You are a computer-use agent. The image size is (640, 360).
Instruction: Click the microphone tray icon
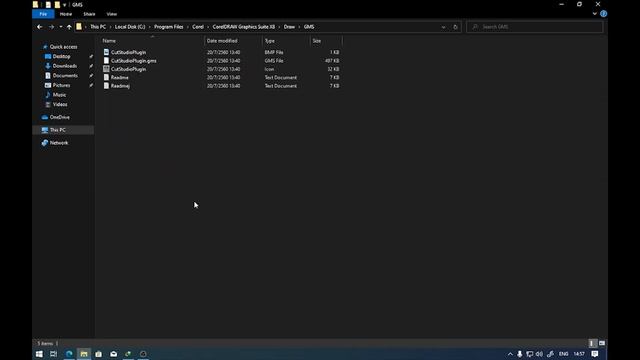[520, 354]
